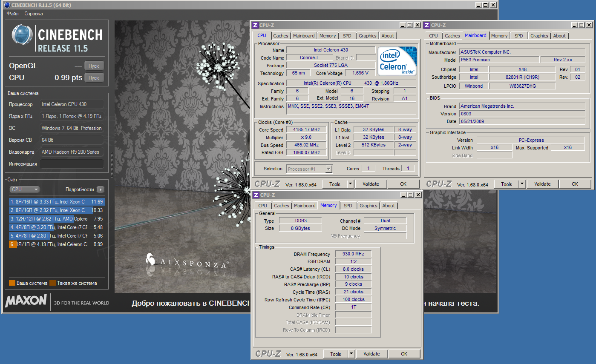
Task: Click the Intel Celeron inside logo
Action: [397, 61]
